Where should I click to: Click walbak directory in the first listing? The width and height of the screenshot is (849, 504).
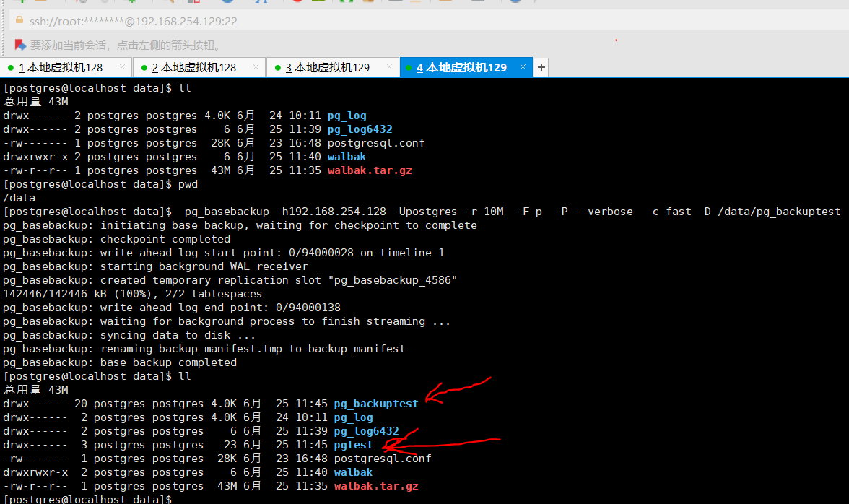pos(347,157)
